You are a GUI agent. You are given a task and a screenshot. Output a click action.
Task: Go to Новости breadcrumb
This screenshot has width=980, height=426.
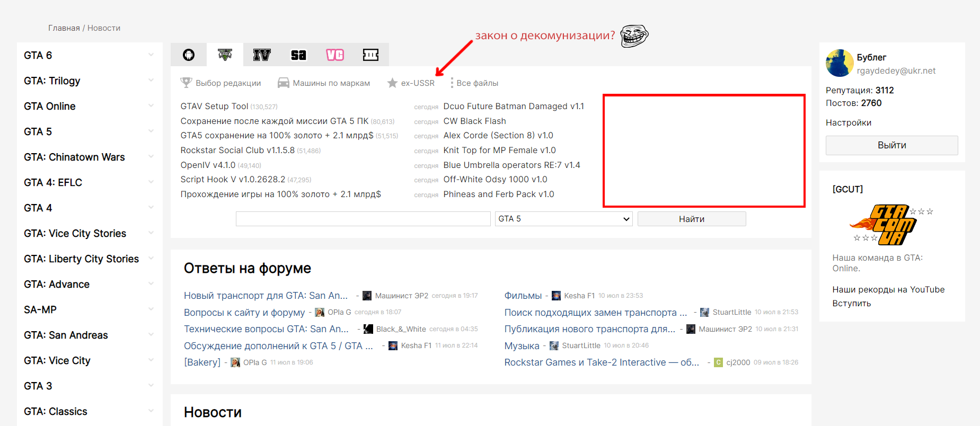click(104, 28)
